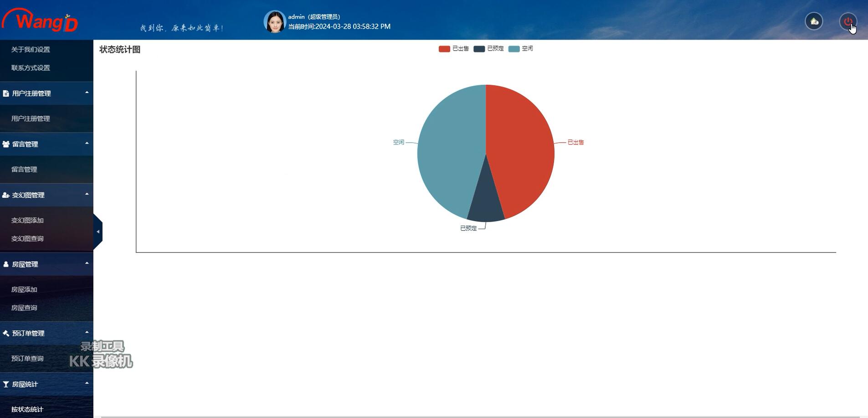The height and width of the screenshot is (418, 868).
Task: Toggle 空闲 series in chart legend
Action: 520,49
